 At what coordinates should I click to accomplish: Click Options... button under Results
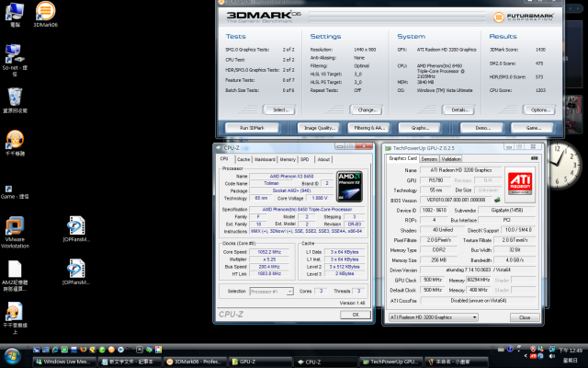pyautogui.click(x=540, y=110)
